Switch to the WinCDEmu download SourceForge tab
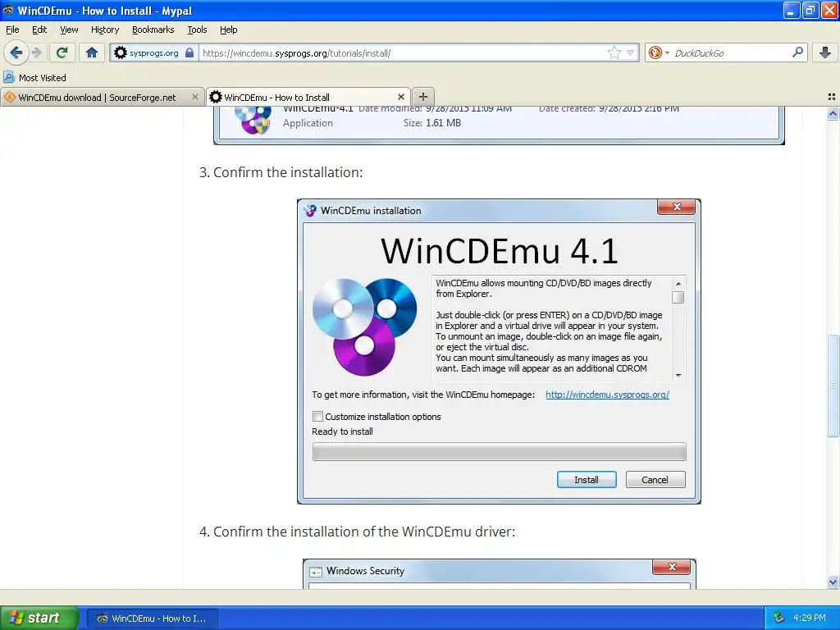Screen dimensions: 840x630 pos(97,98)
